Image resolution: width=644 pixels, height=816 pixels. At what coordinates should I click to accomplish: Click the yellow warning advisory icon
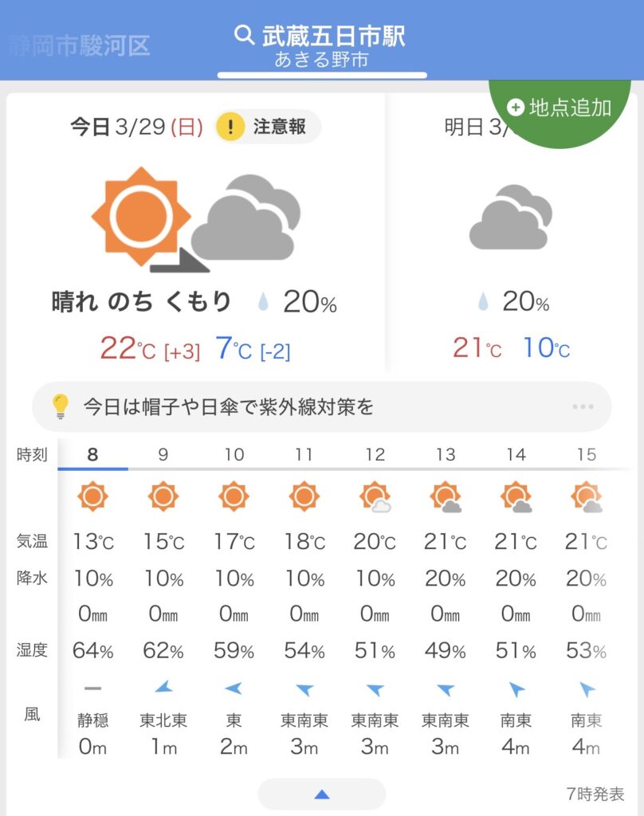[230, 127]
